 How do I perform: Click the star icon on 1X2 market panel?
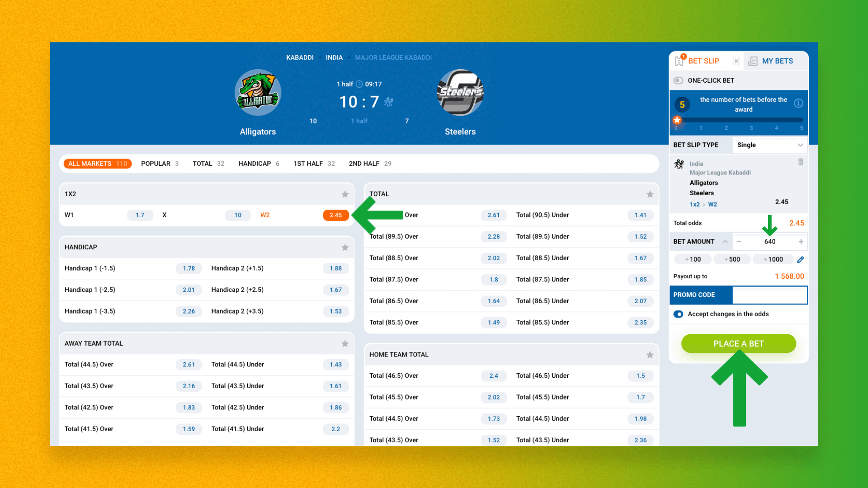point(345,194)
